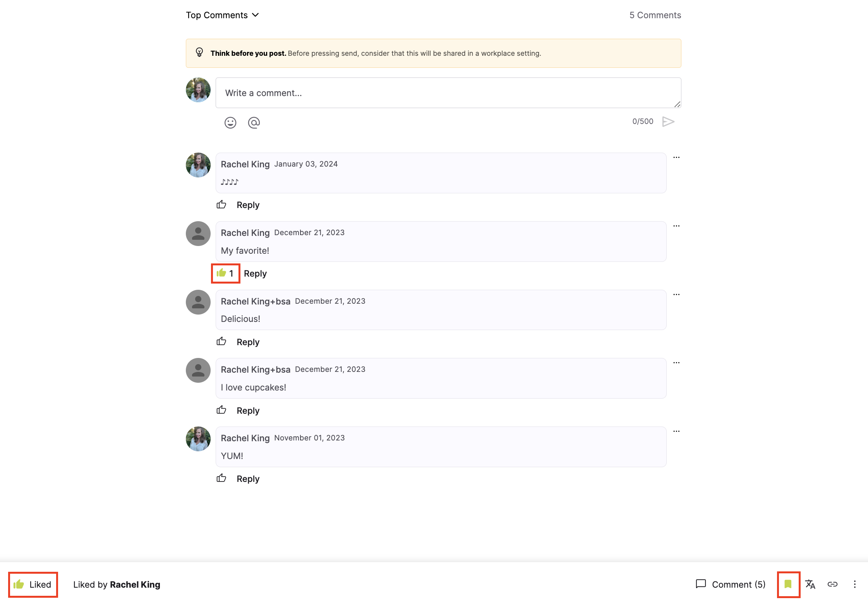Image resolution: width=868 pixels, height=602 pixels.
Task: Click default avatar on "My favorite!" comment
Action: point(198,234)
